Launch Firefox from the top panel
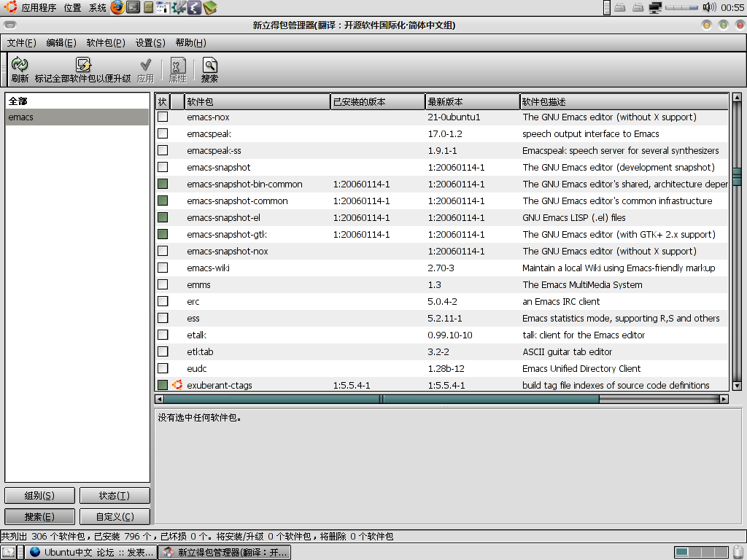Image resolution: width=747 pixels, height=560 pixels. pyautogui.click(x=117, y=7)
